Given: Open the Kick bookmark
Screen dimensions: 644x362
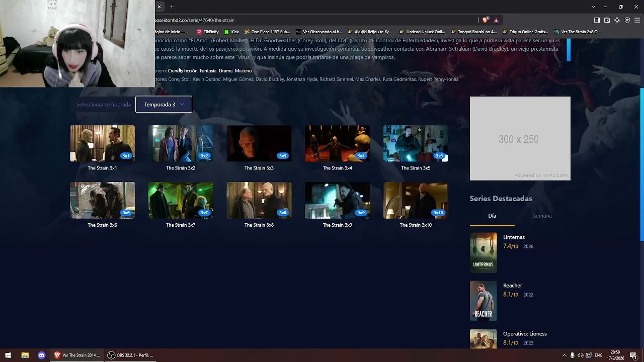Looking at the screenshot, I should (x=231, y=32).
